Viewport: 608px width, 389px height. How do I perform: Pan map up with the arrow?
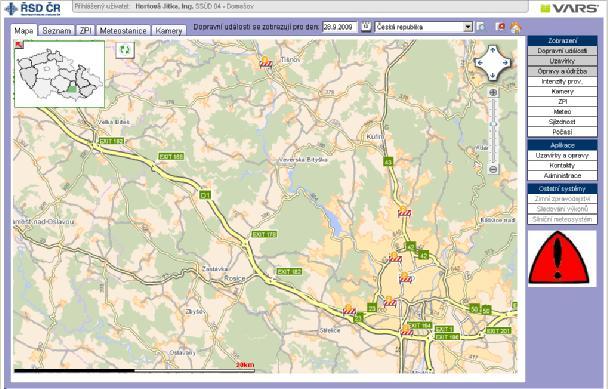[493, 50]
